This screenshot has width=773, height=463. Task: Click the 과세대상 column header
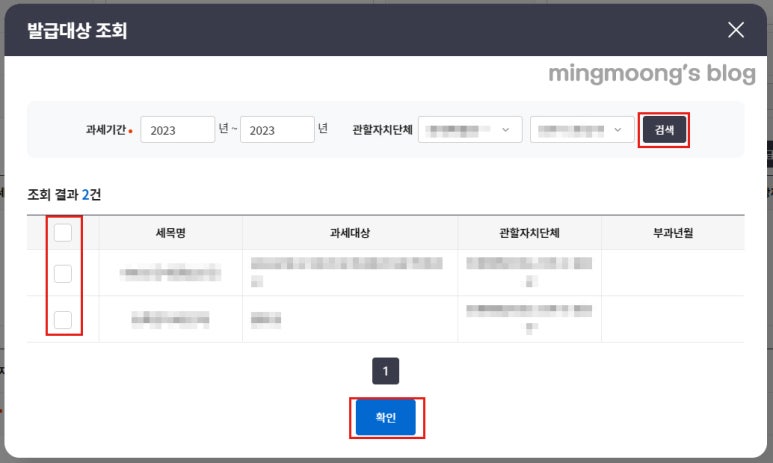350,233
